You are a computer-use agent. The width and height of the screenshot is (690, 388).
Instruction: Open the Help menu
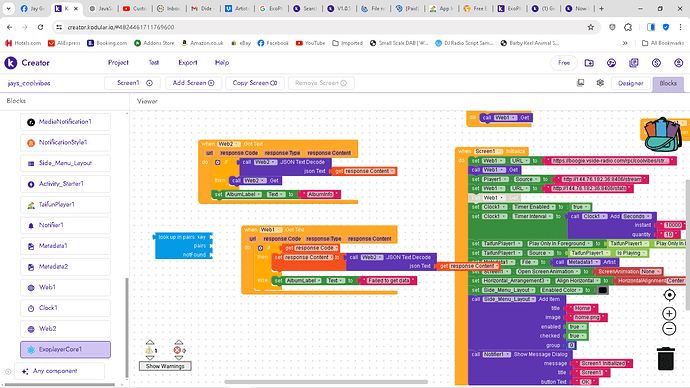(222, 63)
